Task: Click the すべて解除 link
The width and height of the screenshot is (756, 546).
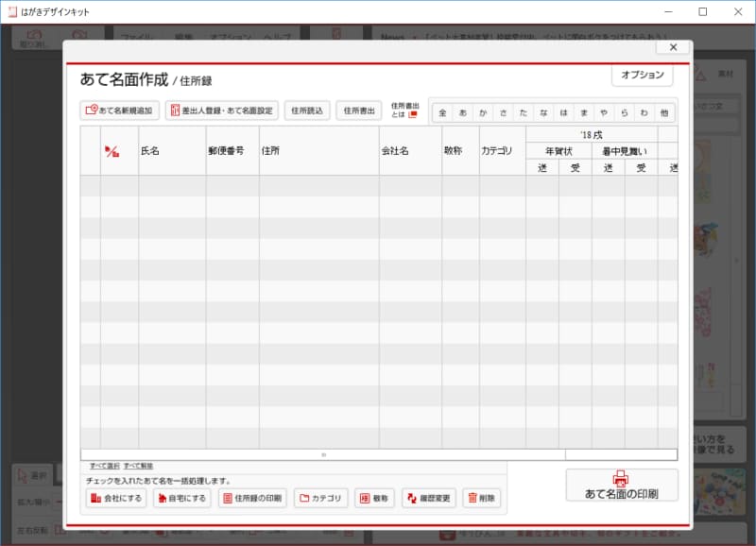Action: (138, 466)
